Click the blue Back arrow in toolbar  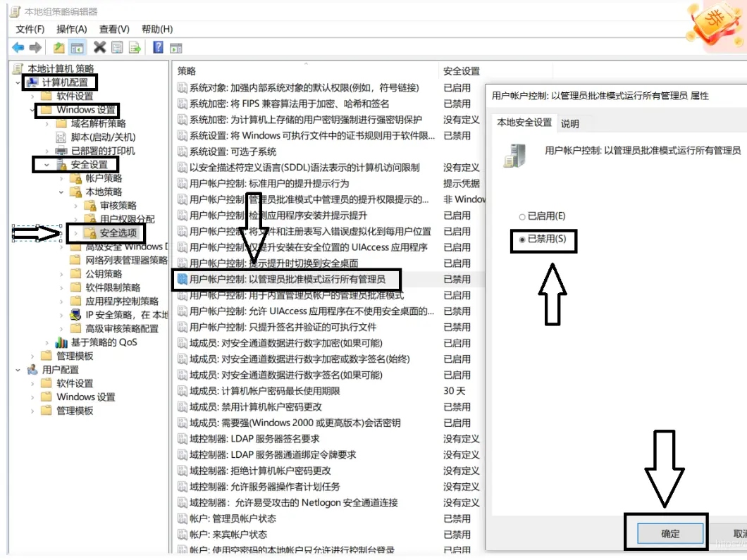[x=18, y=47]
